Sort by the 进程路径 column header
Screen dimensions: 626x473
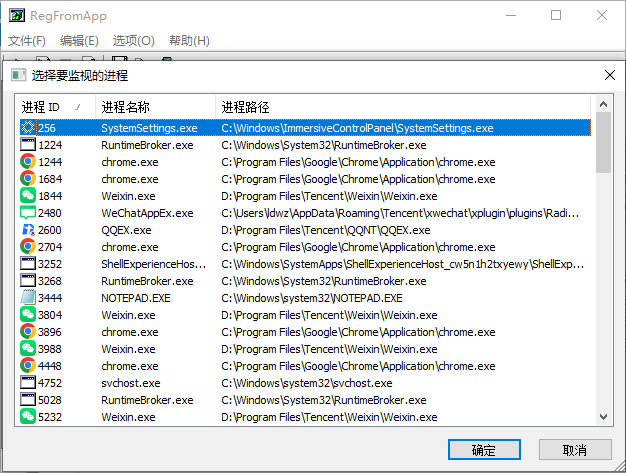[x=403, y=107]
